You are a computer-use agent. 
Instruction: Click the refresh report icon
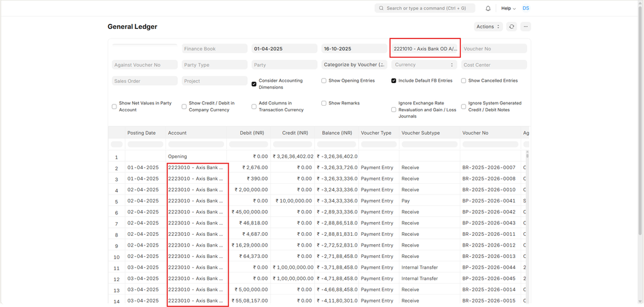pos(512,26)
